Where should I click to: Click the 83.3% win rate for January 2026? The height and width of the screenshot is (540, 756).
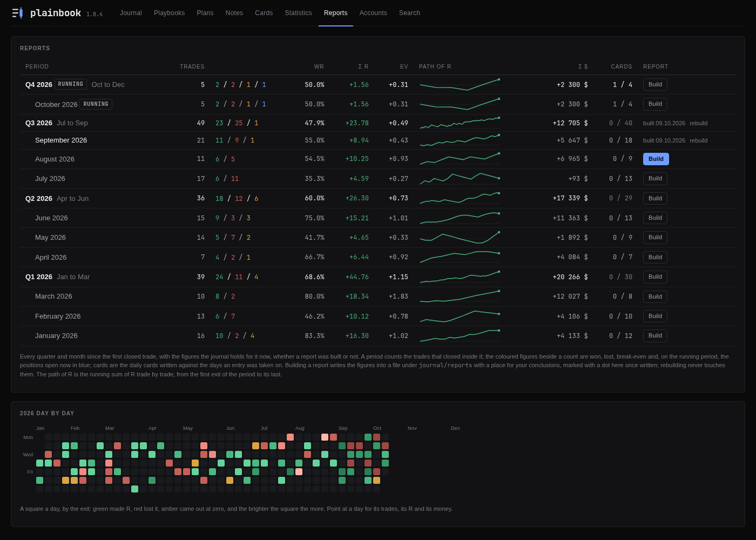(315, 336)
